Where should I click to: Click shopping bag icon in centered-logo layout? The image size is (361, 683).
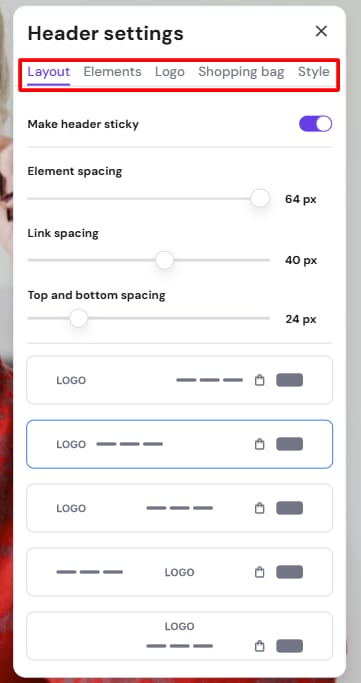tap(260, 572)
